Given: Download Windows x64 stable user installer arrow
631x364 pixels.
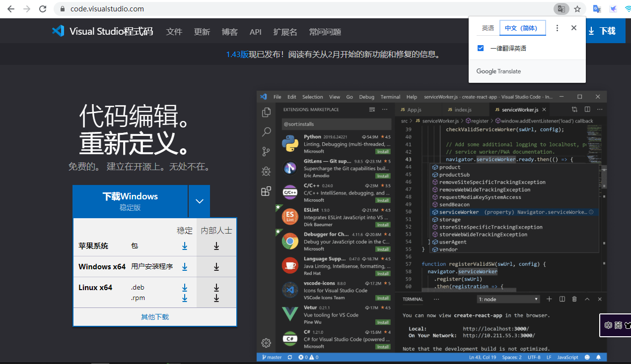Looking at the screenshot, I should coord(185,267).
